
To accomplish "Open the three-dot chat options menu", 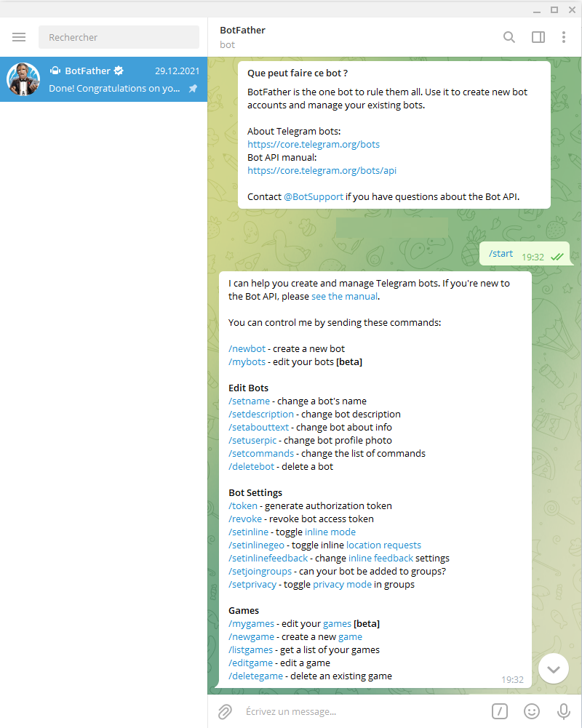I will (564, 37).
